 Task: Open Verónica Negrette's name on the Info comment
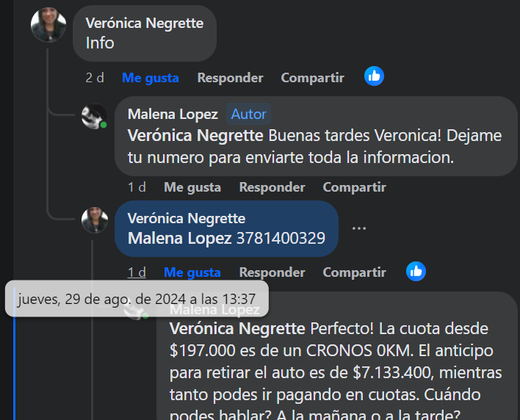click(x=145, y=23)
